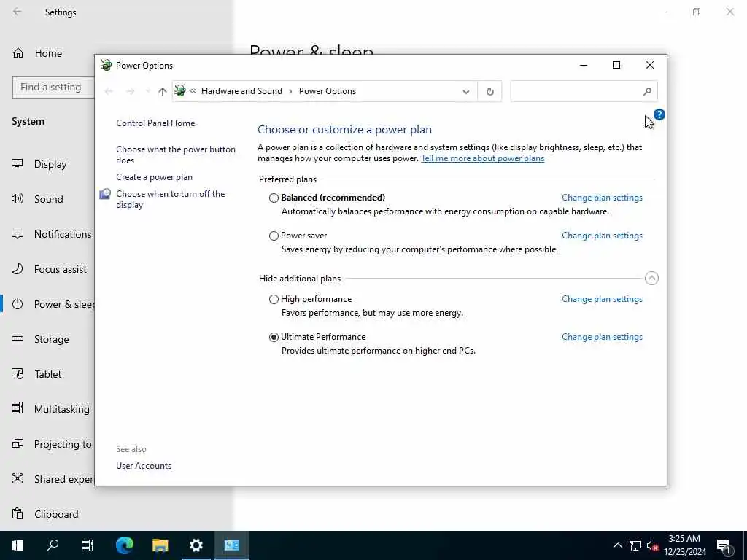Click the Display monitor icon in sidebar
The height and width of the screenshot is (560, 747).
(x=18, y=164)
